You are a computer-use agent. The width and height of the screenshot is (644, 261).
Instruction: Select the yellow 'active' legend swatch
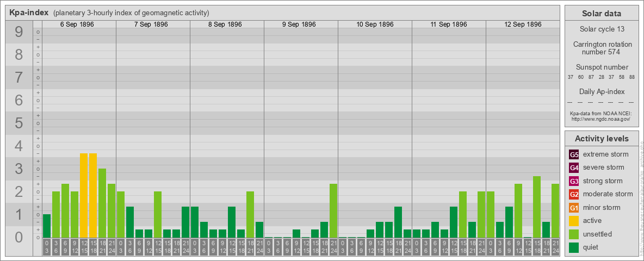[x=574, y=221]
